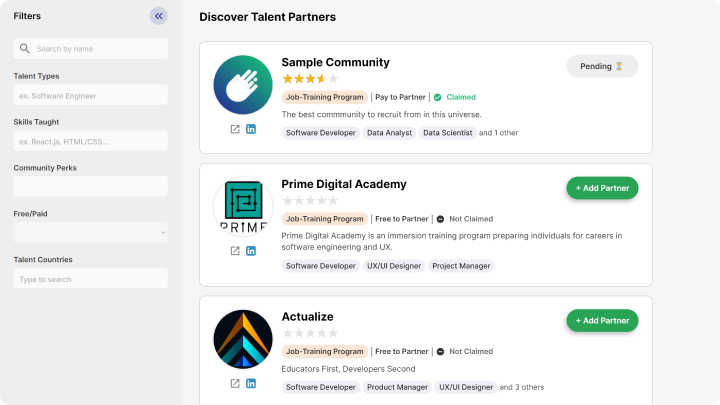Click the Actualize title link
Screen dimensions: 720x405
click(x=307, y=317)
